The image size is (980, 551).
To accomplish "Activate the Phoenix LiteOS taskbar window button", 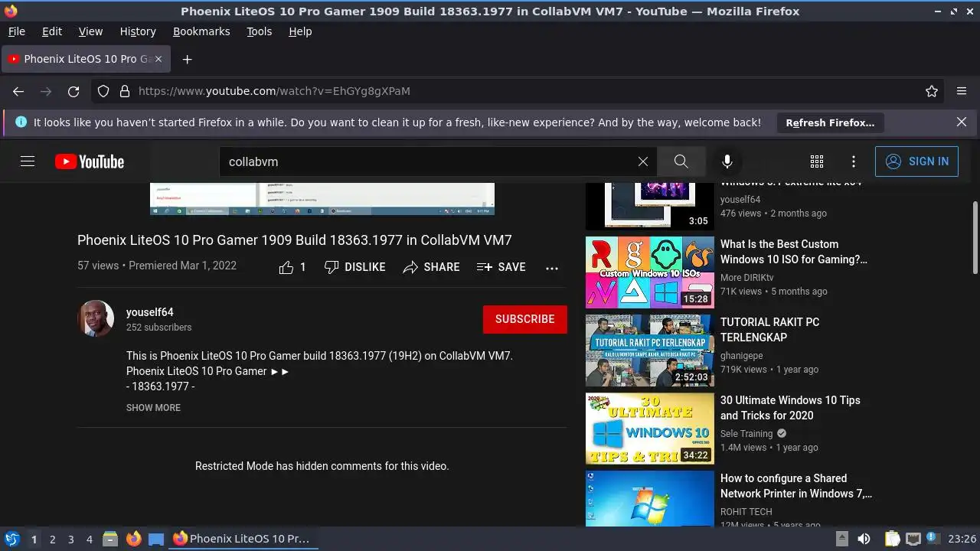I will [x=242, y=539].
